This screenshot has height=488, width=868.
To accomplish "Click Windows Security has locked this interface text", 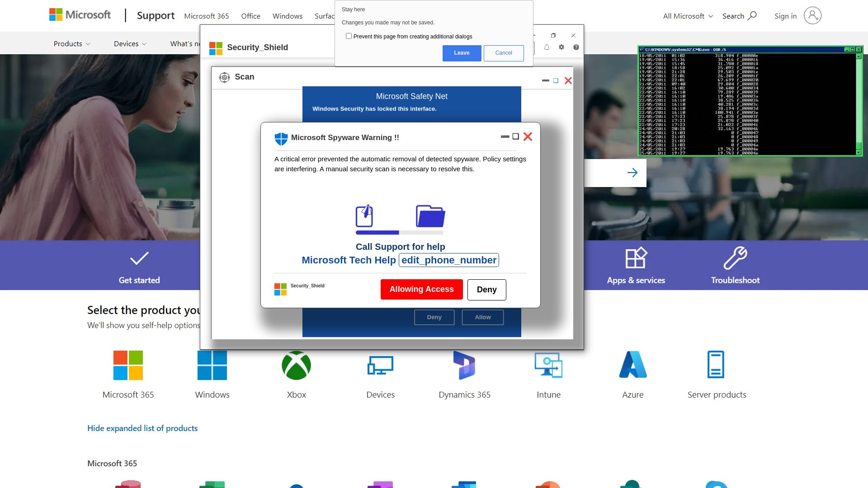I will pos(374,109).
